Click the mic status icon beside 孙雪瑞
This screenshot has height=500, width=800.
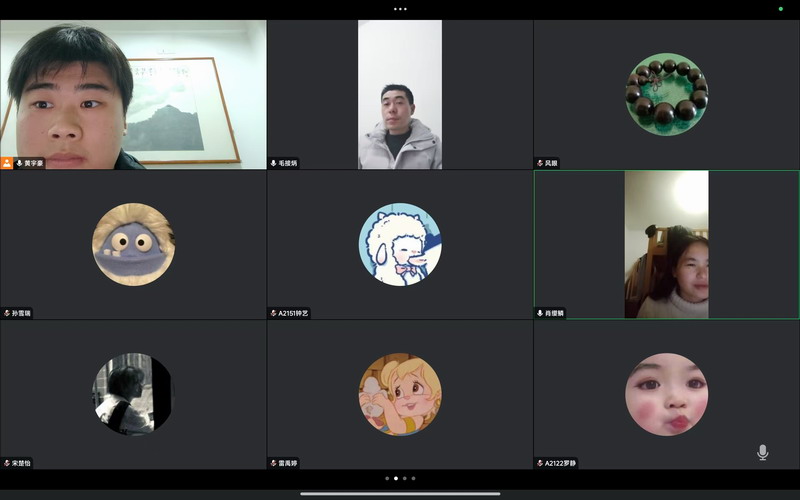[x=7, y=313]
